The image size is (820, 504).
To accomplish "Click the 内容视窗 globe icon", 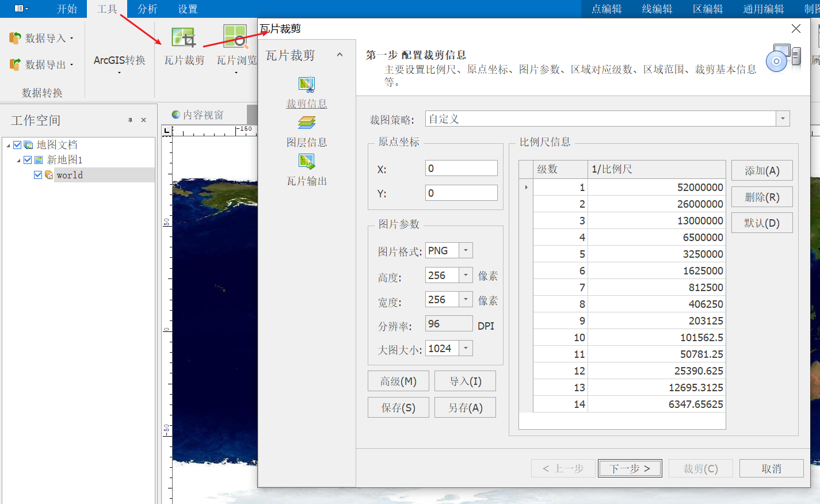I will coord(176,114).
